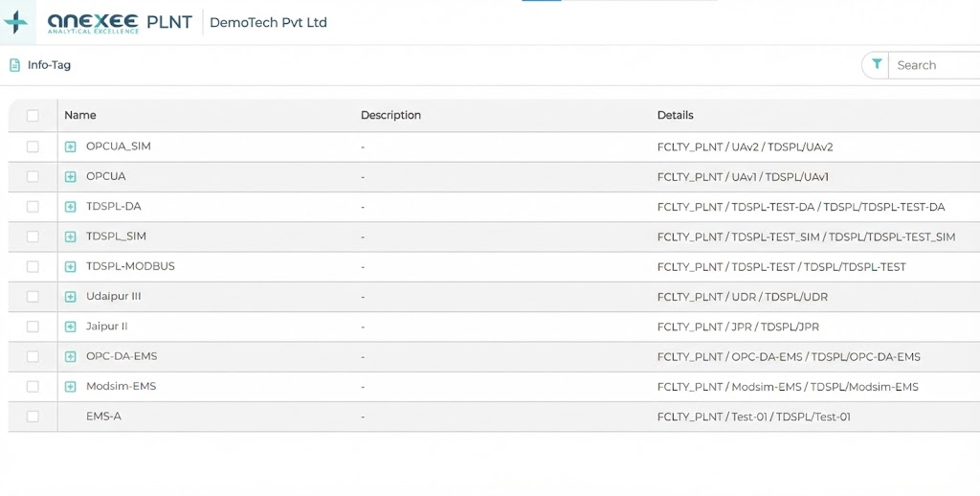The width and height of the screenshot is (980, 496).
Task: Expand the Udaipur III row
Action: pyautogui.click(x=70, y=297)
